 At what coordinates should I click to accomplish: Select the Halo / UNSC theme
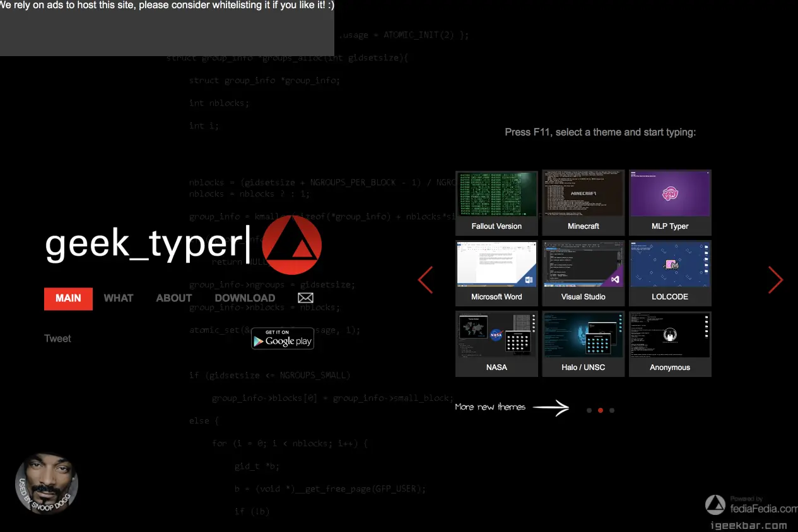[584, 344]
